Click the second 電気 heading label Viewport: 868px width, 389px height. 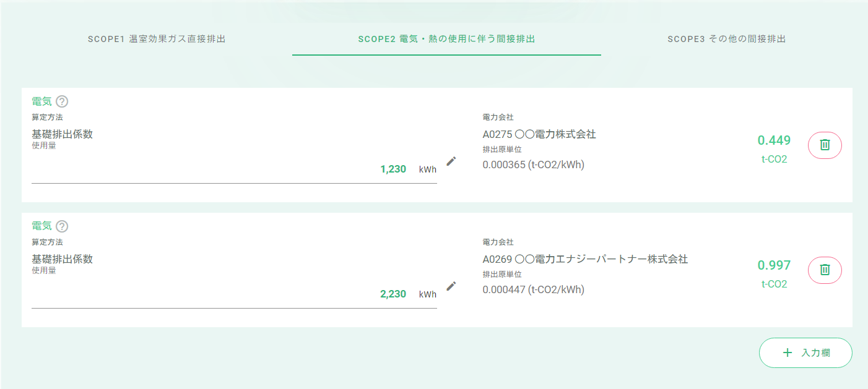click(x=41, y=226)
